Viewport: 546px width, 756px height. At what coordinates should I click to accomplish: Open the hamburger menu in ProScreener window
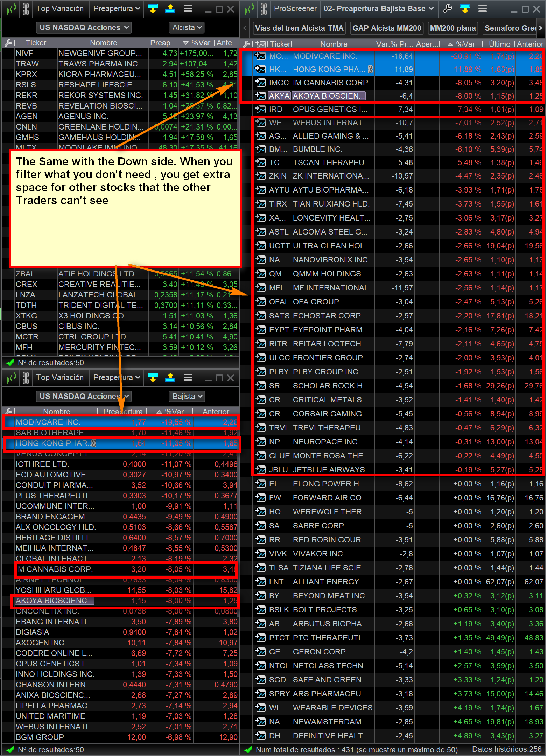click(483, 8)
